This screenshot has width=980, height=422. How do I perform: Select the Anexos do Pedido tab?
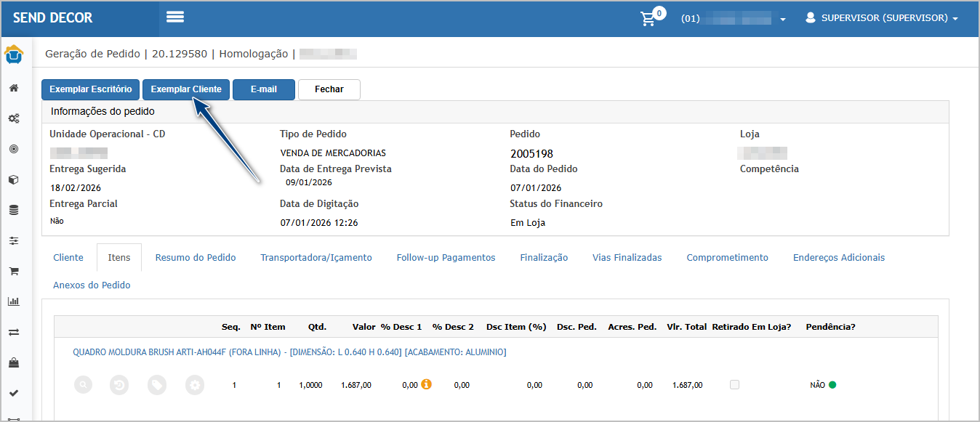coord(92,285)
